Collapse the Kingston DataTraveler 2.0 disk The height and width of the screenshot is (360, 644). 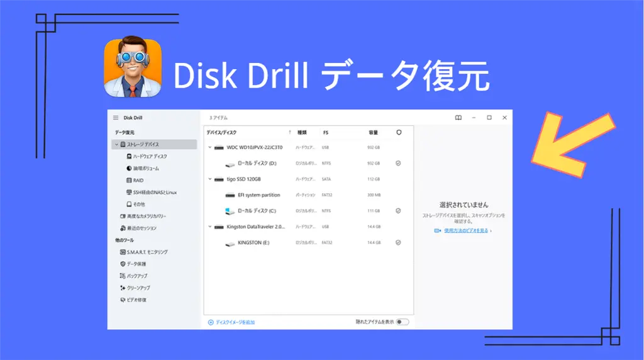tap(210, 227)
